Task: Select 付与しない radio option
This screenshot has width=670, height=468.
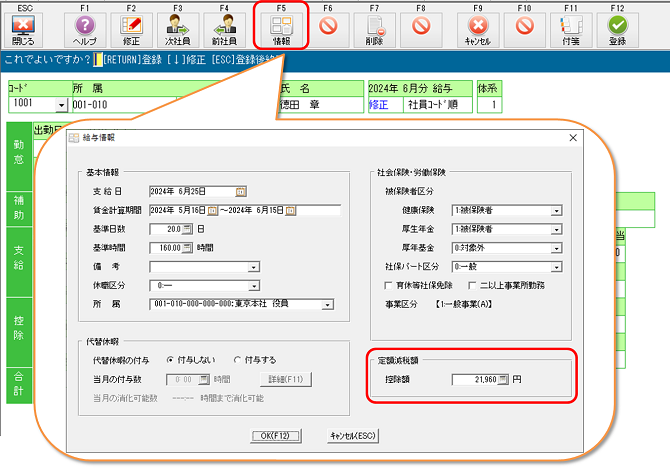Action: coord(170,359)
